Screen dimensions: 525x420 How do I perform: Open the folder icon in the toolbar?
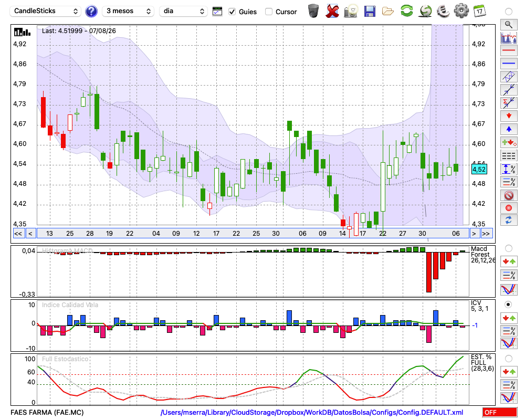(x=388, y=12)
